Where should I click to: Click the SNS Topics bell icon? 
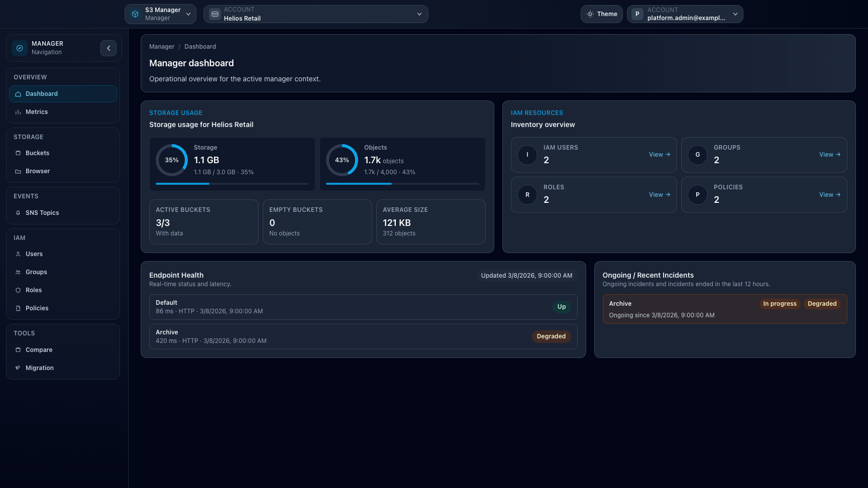(18, 212)
